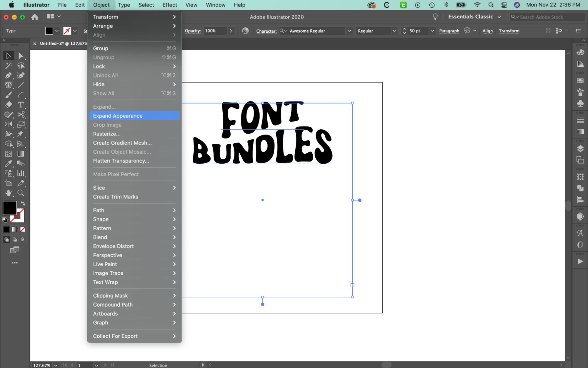Image resolution: width=588 pixels, height=368 pixels.
Task: Choose Expand Appearance from Object menu
Action: (134, 116)
